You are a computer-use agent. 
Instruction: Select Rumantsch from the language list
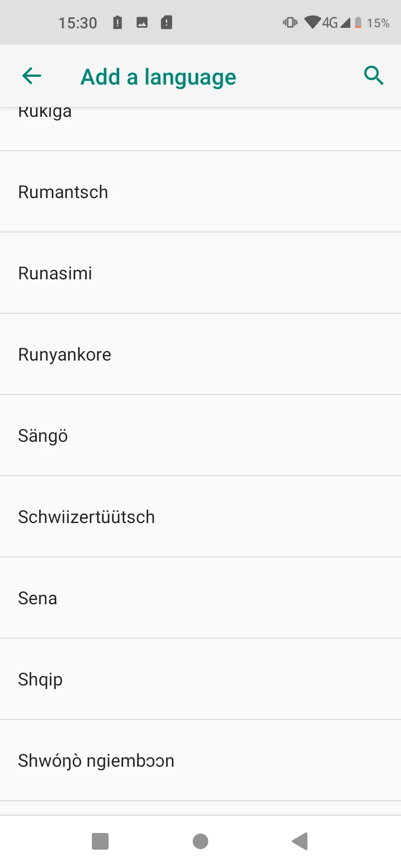click(200, 191)
